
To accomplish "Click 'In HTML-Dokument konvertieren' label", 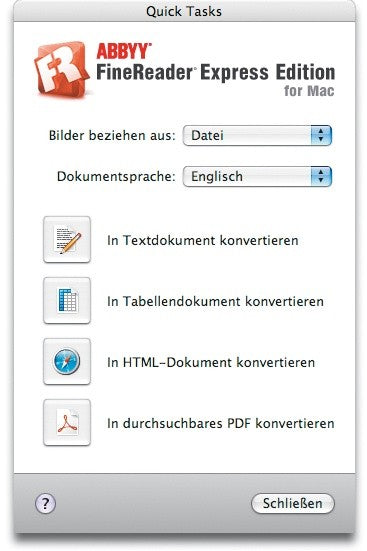I will (x=211, y=362).
